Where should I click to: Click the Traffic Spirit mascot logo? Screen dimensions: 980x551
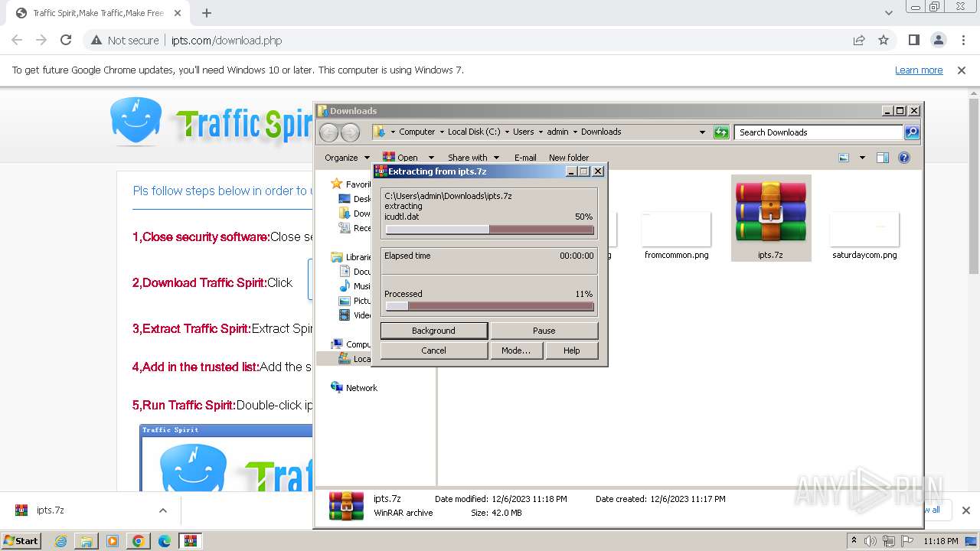[136, 120]
